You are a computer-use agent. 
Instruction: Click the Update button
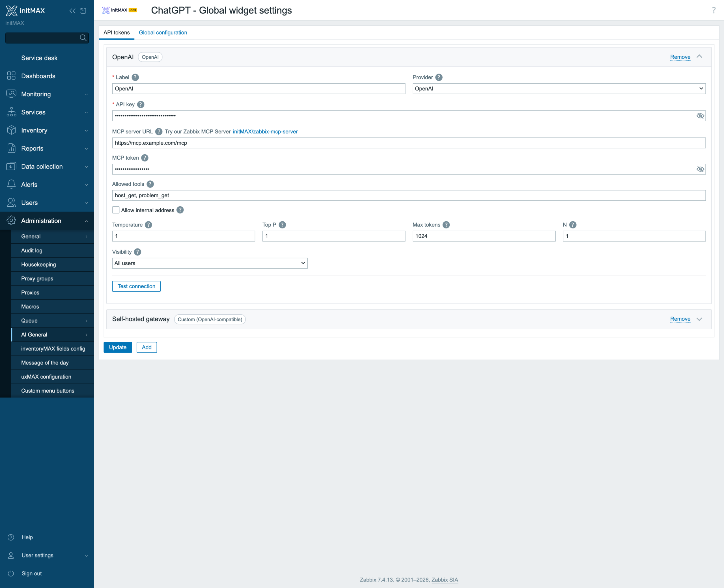coord(118,347)
